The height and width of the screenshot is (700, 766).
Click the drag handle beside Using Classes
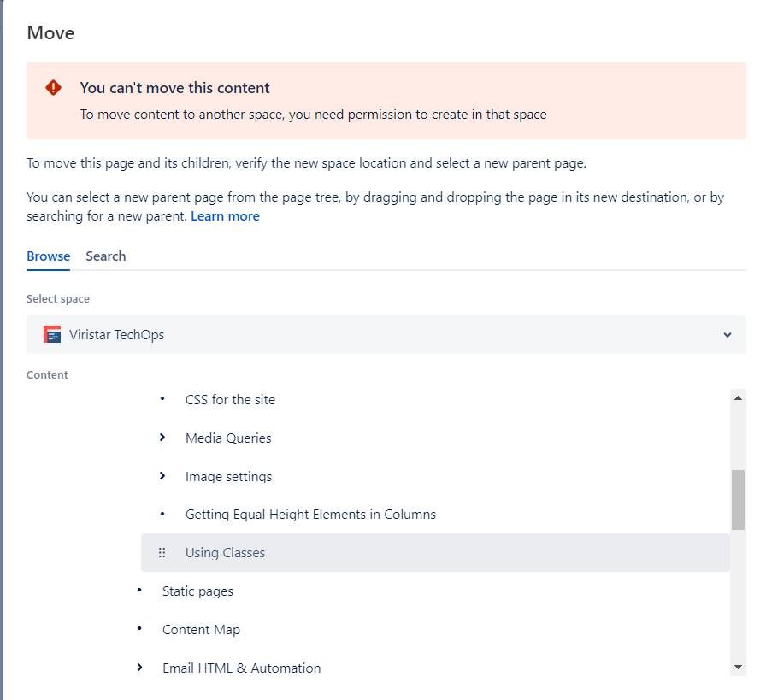click(x=162, y=552)
